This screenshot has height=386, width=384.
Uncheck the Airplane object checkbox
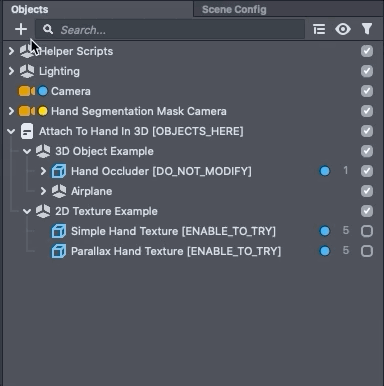[x=367, y=191]
